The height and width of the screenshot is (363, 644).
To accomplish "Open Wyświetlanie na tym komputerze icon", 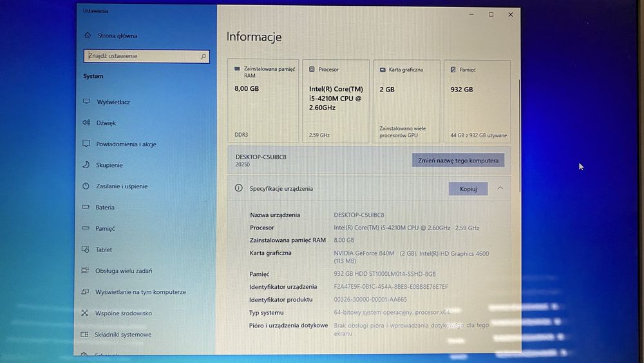I will tap(85, 291).
